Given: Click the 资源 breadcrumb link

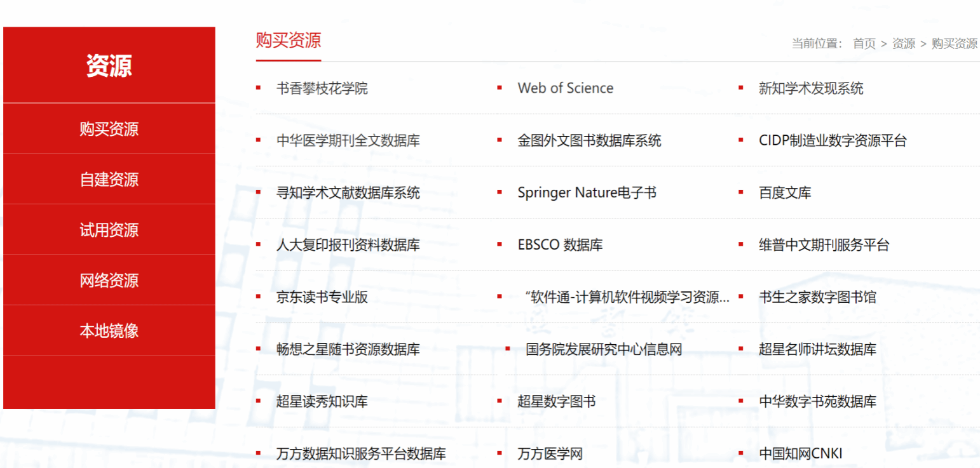Looking at the screenshot, I should point(903,44).
